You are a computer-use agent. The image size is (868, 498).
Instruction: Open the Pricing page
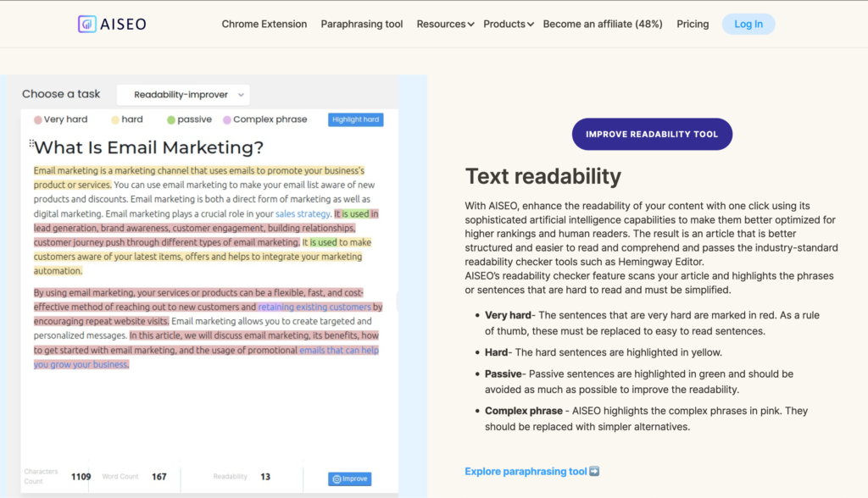pyautogui.click(x=693, y=24)
